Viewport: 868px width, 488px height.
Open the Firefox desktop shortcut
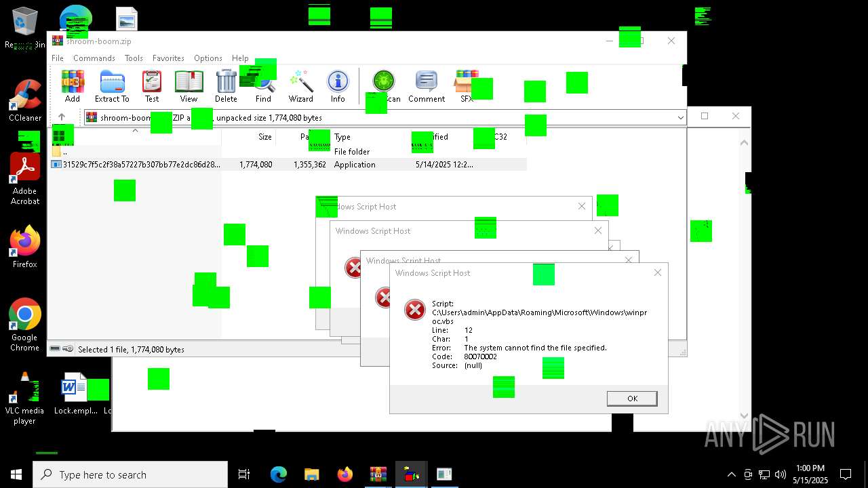click(25, 247)
